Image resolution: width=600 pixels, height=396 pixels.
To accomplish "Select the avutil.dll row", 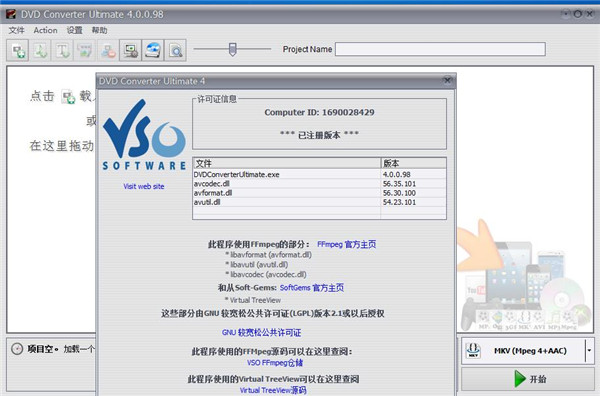I will pyautogui.click(x=320, y=202).
